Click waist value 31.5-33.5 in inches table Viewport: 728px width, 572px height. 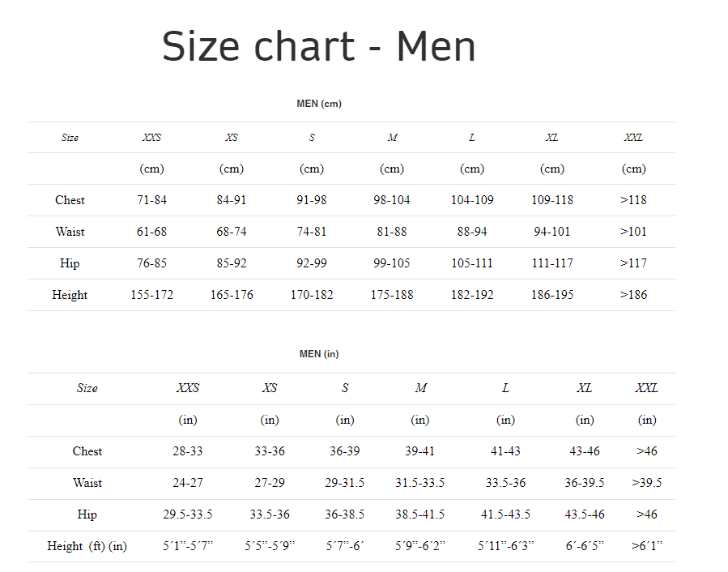[419, 483]
